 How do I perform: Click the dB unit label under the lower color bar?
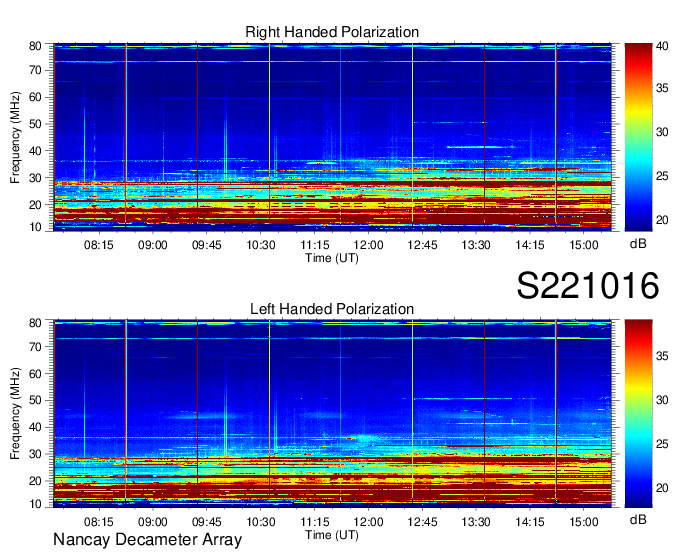[638, 520]
